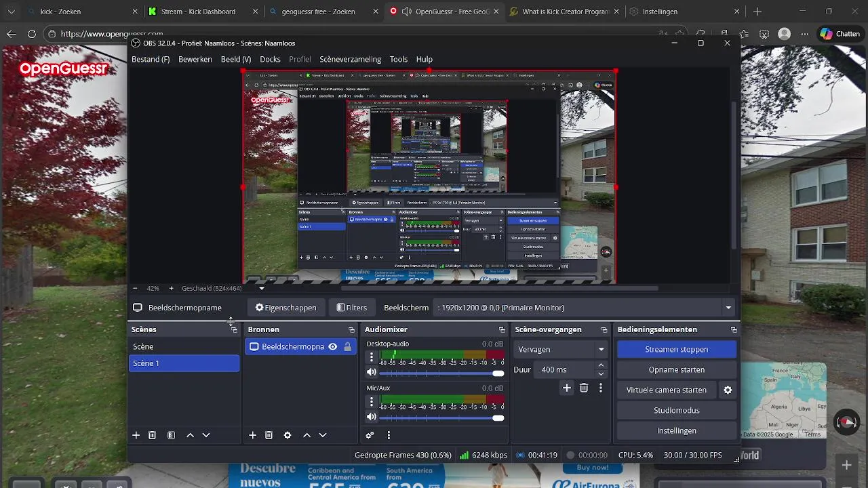Open the Bewerken menu
The image size is (868, 488).
coord(195,59)
